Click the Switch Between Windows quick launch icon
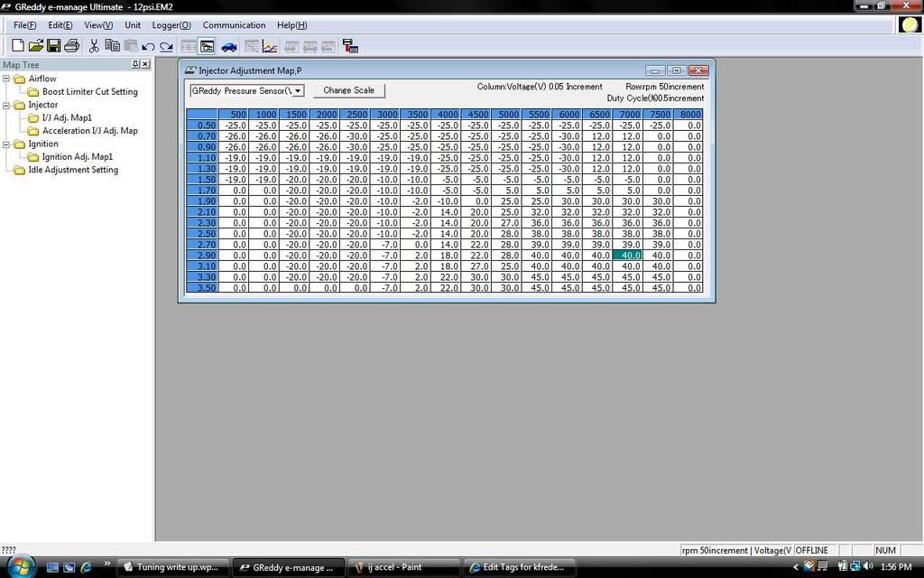924x578 pixels. click(69, 567)
